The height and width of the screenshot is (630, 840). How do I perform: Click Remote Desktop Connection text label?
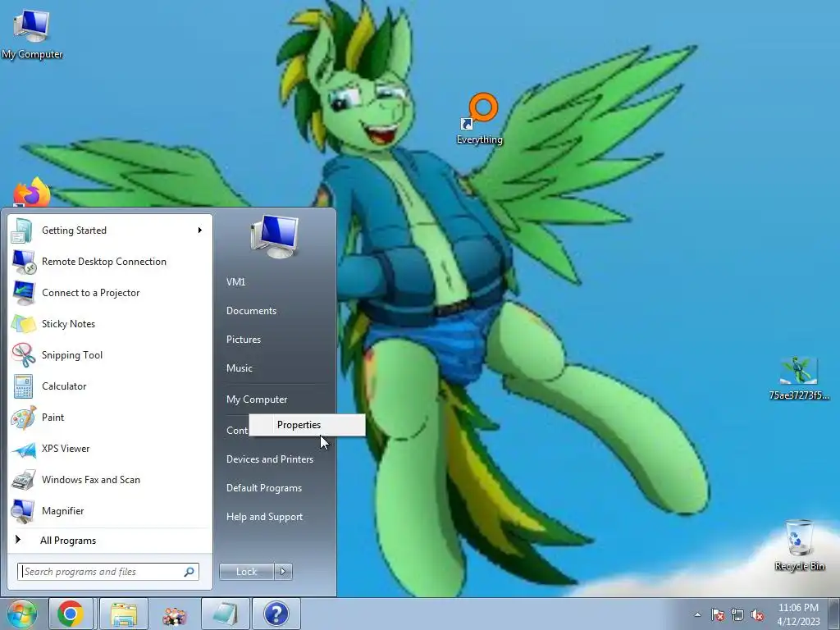[x=104, y=262]
